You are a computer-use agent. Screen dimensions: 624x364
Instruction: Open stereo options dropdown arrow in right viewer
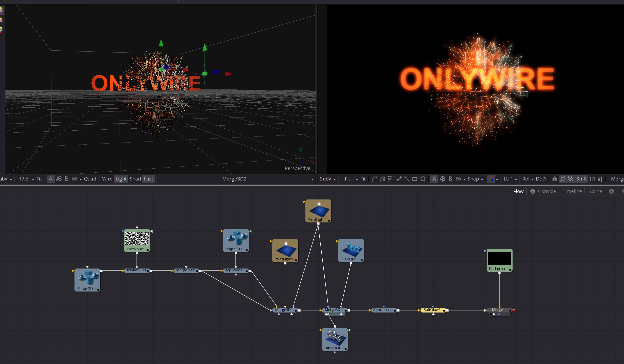pos(464,179)
